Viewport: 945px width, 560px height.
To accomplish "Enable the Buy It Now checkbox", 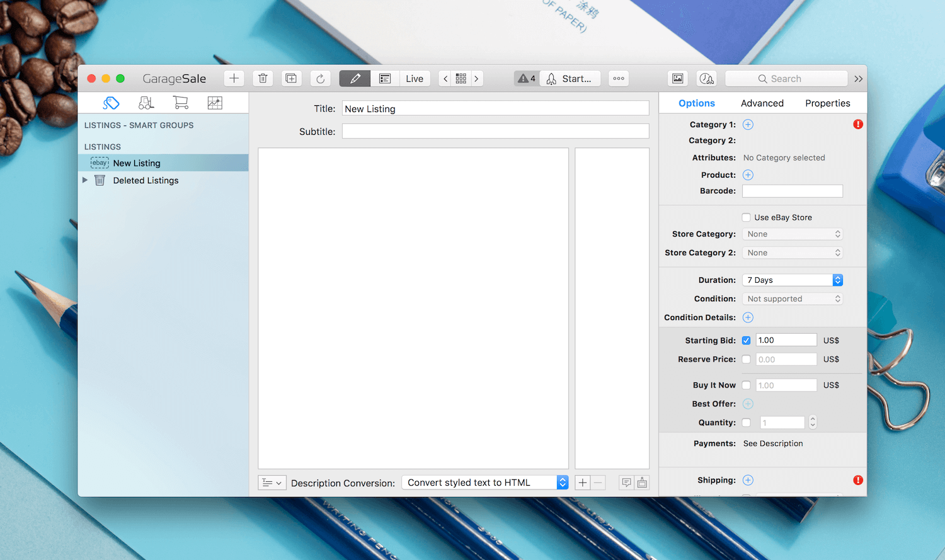I will pos(746,385).
